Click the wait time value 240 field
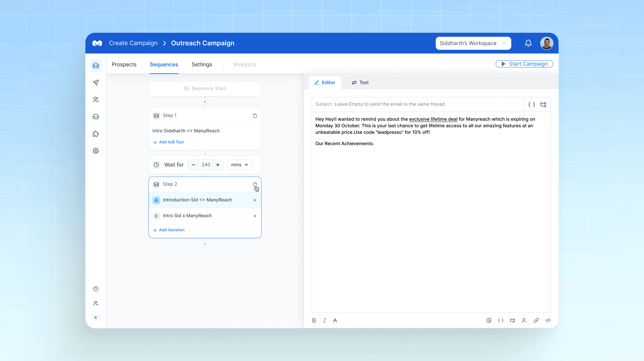Viewport: 644px width, 361px height. pyautogui.click(x=206, y=165)
